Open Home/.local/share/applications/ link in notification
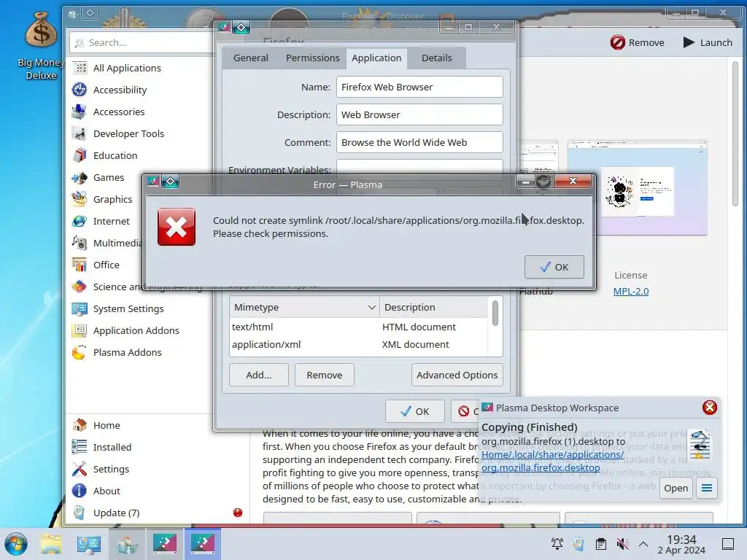747x560 pixels. click(x=552, y=455)
